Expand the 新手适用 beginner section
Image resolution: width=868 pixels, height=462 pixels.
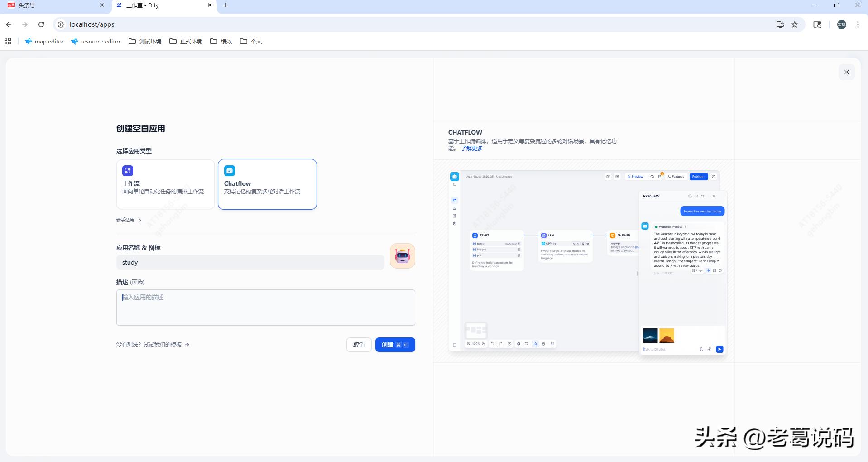[x=129, y=220]
